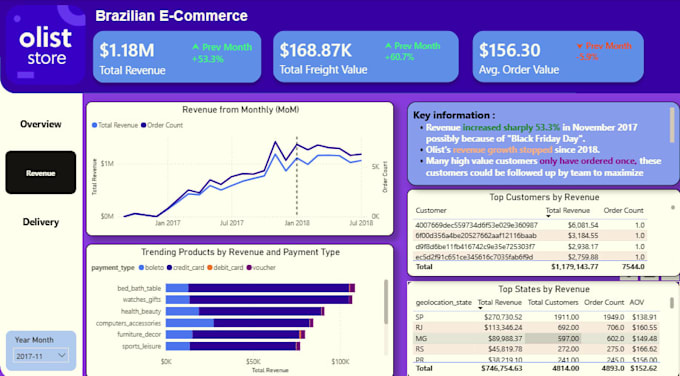Sort Top States by AOV header
The height and width of the screenshot is (376, 680).
coord(637,302)
